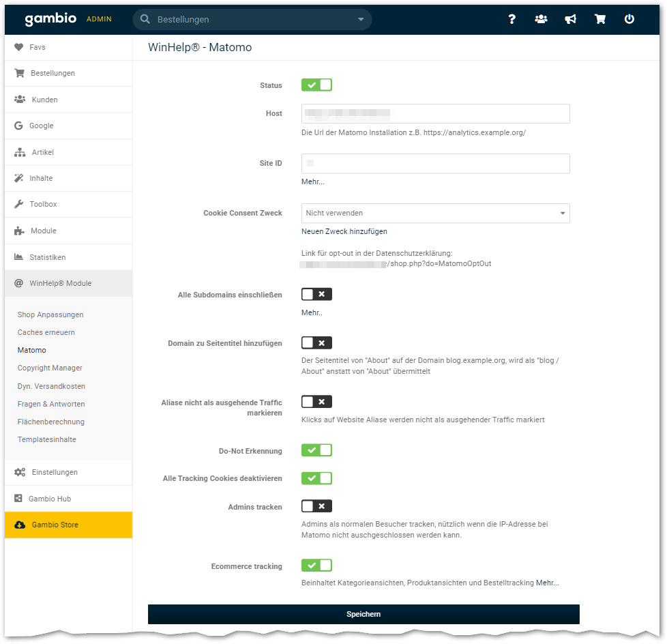Click the wrench icon beside Toolbox
Viewport: 667px width, 644px height.
18,204
